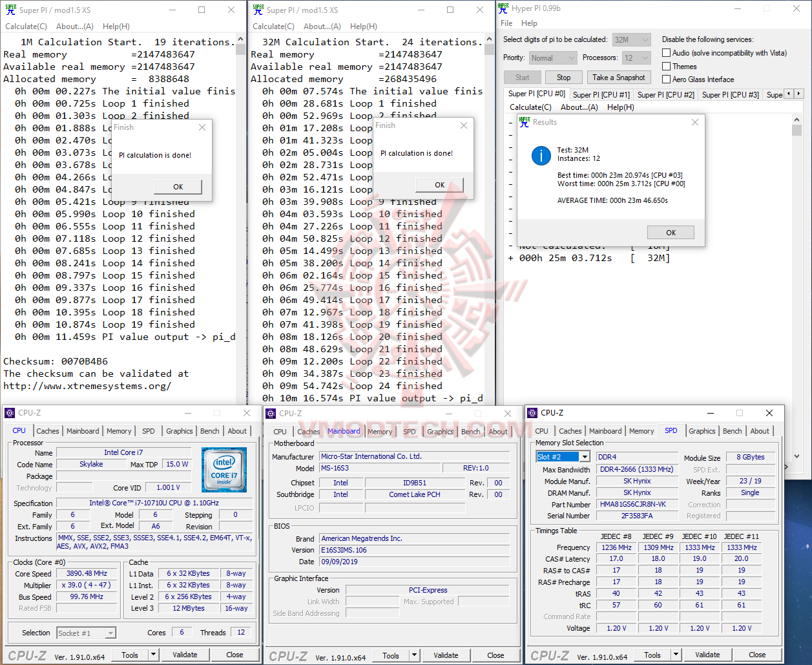Toggle the Themes checkbox
Viewport: 812px width, 665px height.
pyautogui.click(x=666, y=66)
